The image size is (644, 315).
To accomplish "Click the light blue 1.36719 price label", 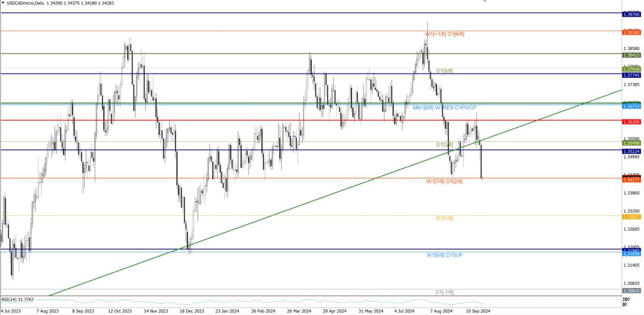I will click(631, 107).
